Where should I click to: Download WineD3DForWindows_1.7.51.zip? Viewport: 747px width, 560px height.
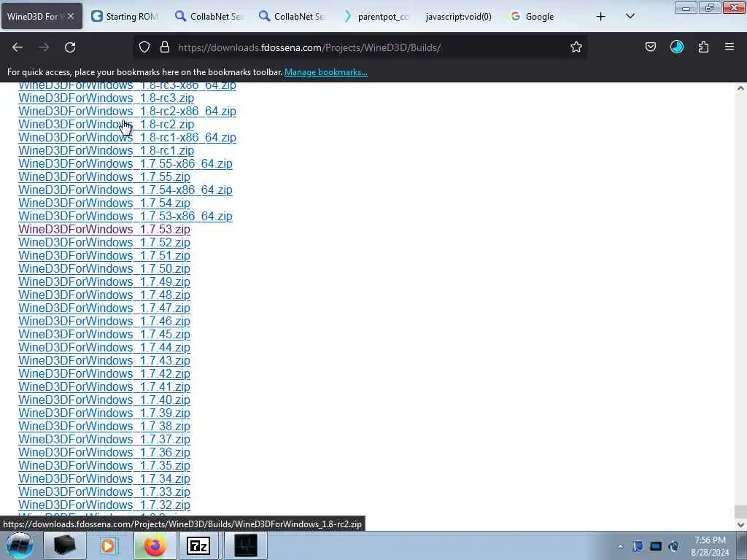[104, 256]
